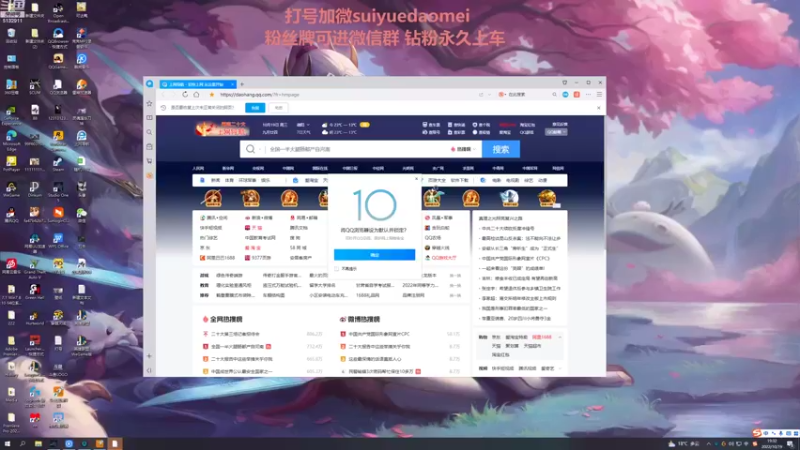Select the SCUM desktop icon

[x=35, y=87]
